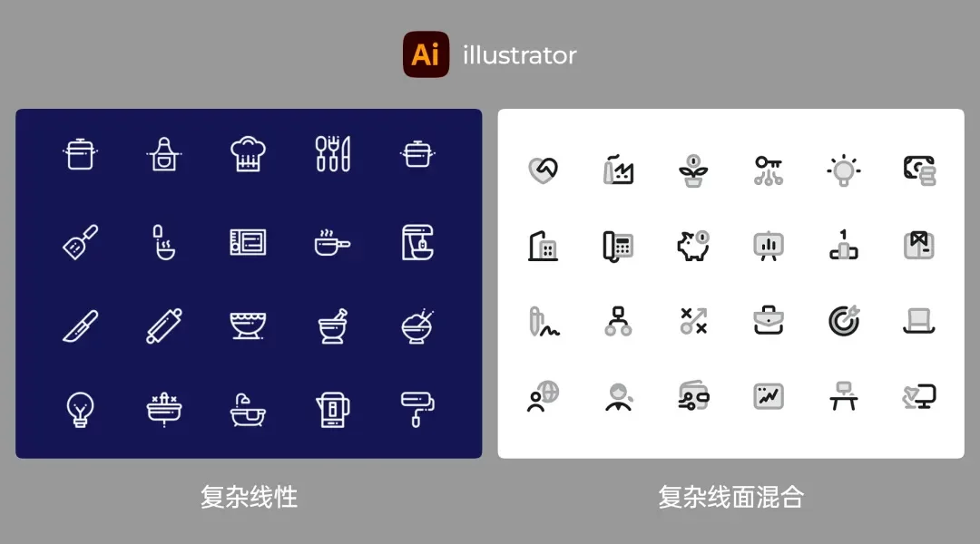
Task: Click the mortar and pestle icon
Action: (332, 326)
